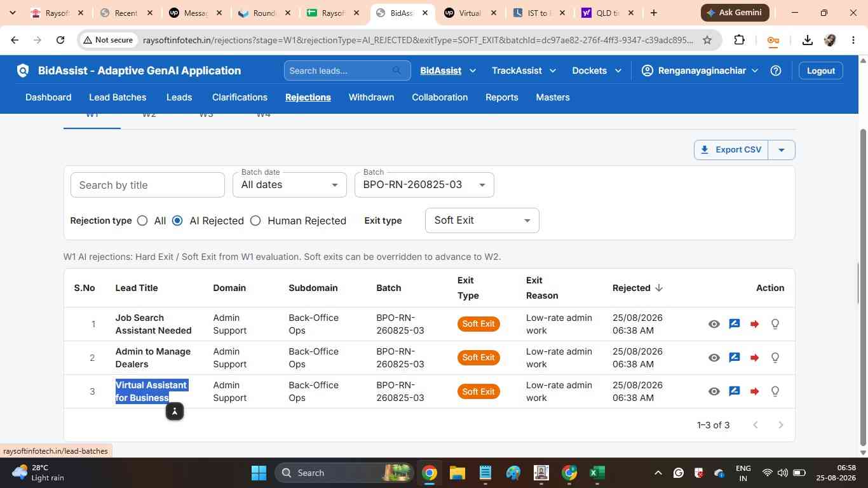This screenshot has width=868, height=488.
Task: Focus the Search by title field
Action: click(x=147, y=185)
